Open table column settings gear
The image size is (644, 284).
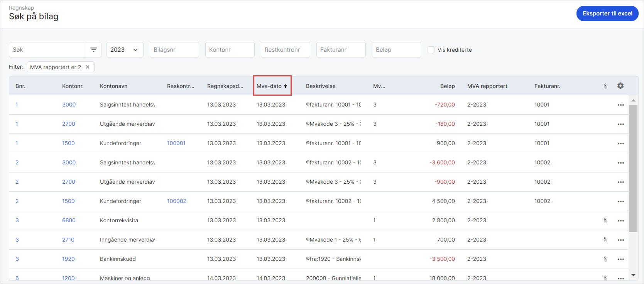click(x=620, y=86)
